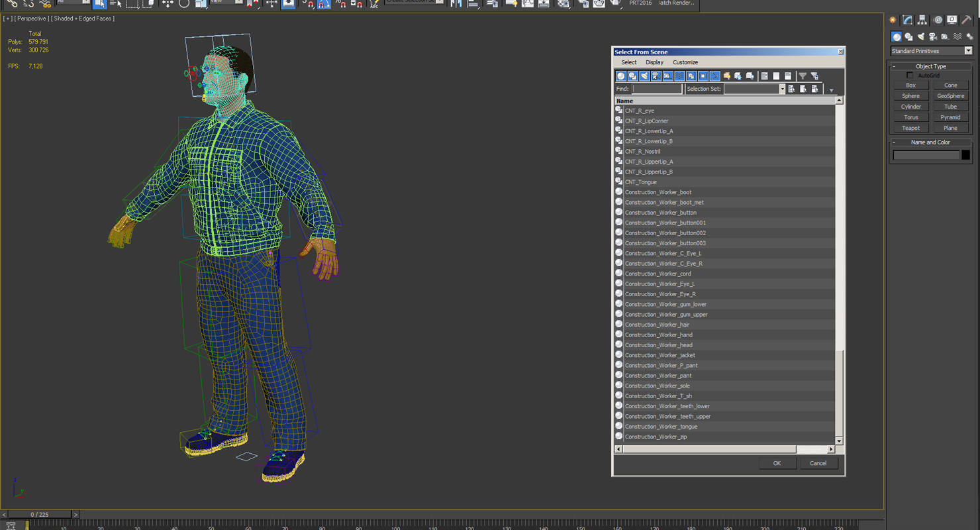
Task: Select Shapes category in Create panel
Action: tap(908, 37)
